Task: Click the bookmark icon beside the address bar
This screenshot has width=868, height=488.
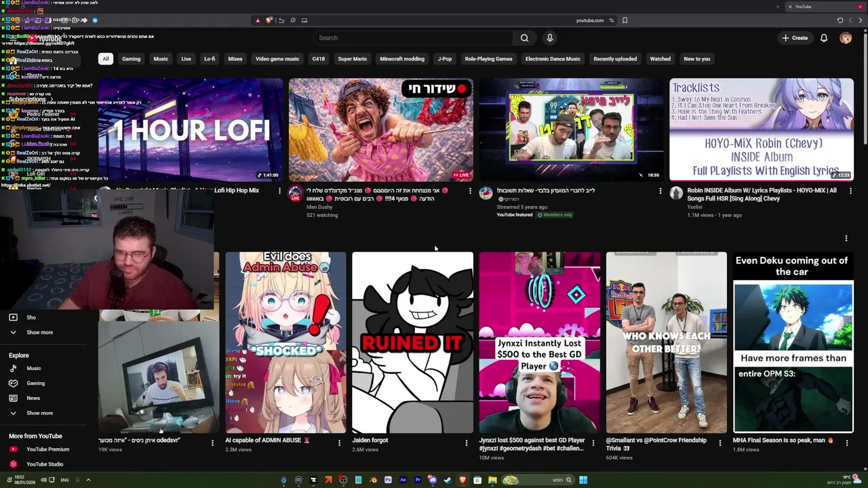Action: [x=625, y=20]
